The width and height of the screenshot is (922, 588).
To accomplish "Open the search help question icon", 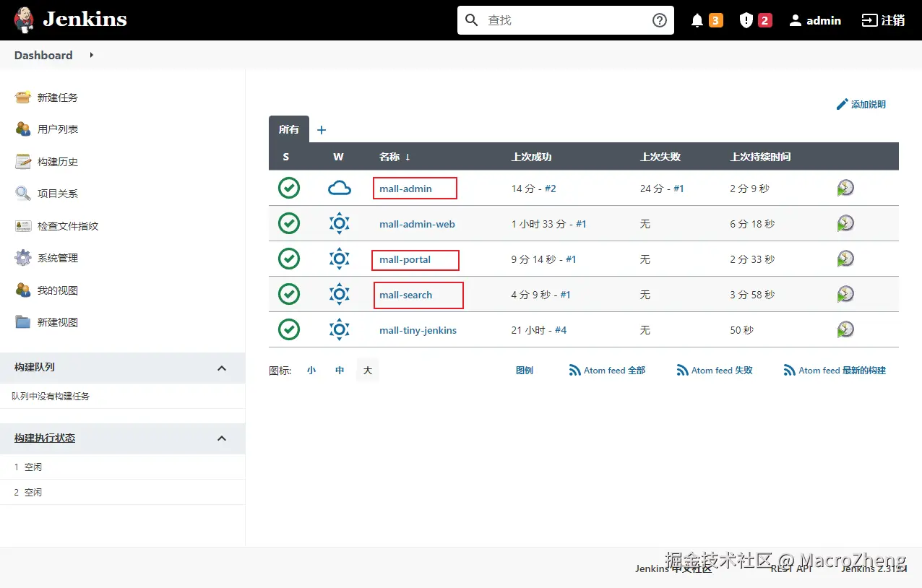I will [660, 20].
